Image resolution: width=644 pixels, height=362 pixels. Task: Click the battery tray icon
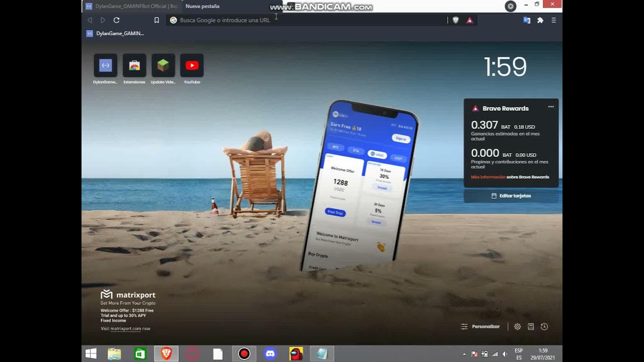(485, 354)
